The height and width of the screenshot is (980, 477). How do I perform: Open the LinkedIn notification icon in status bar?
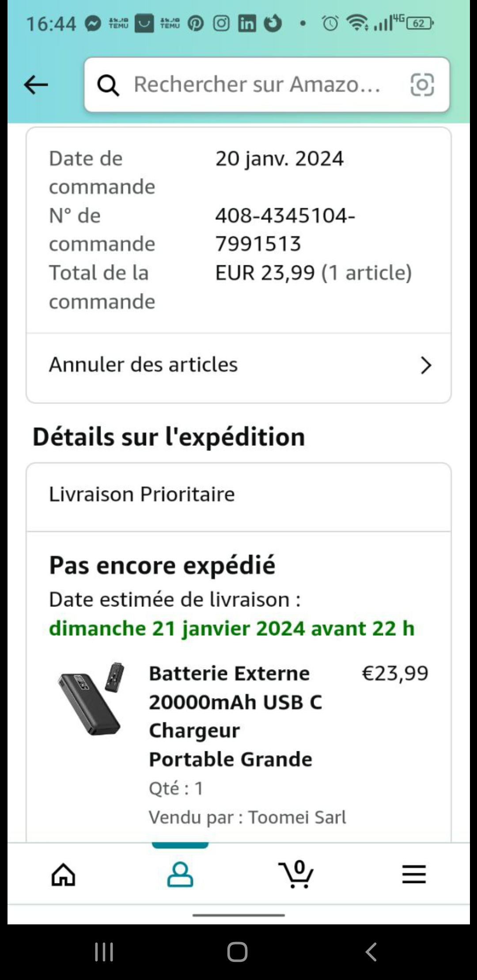247,23
